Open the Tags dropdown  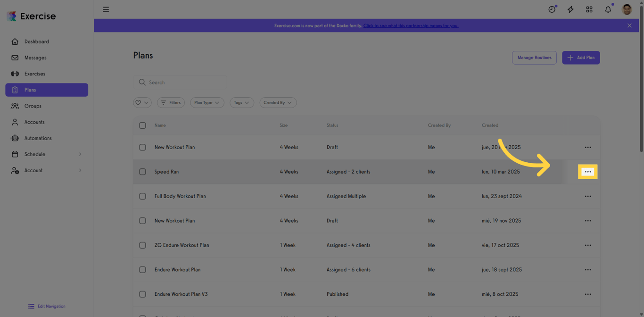(x=242, y=102)
